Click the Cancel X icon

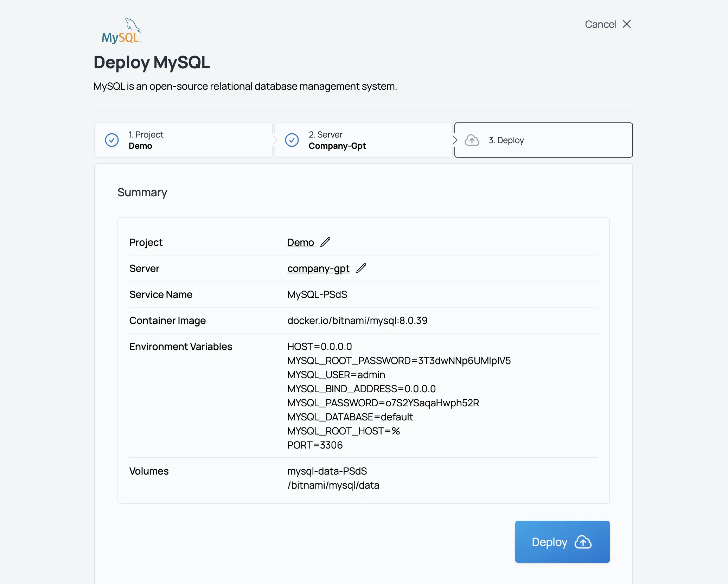[x=627, y=24]
